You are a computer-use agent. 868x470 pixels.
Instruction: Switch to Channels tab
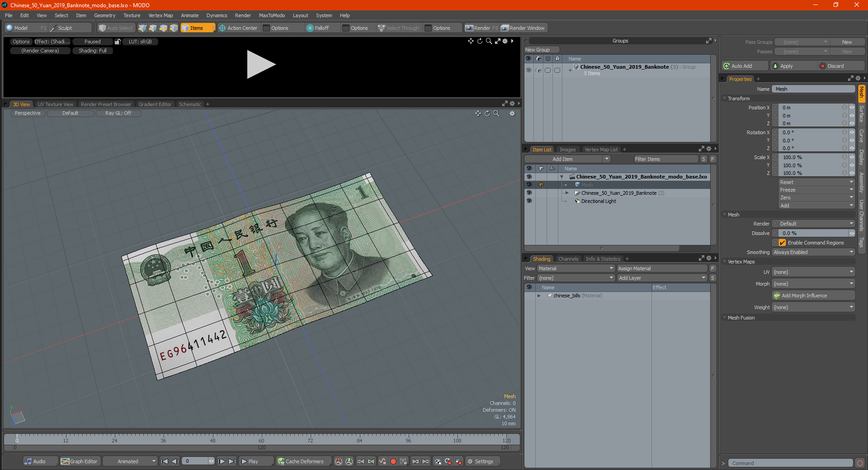click(x=568, y=259)
